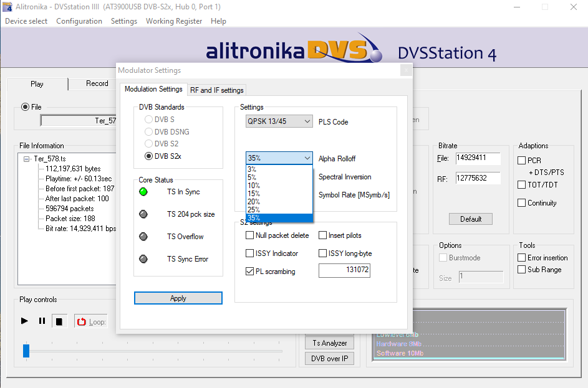
Task: Open the Settings menu
Action: click(123, 21)
